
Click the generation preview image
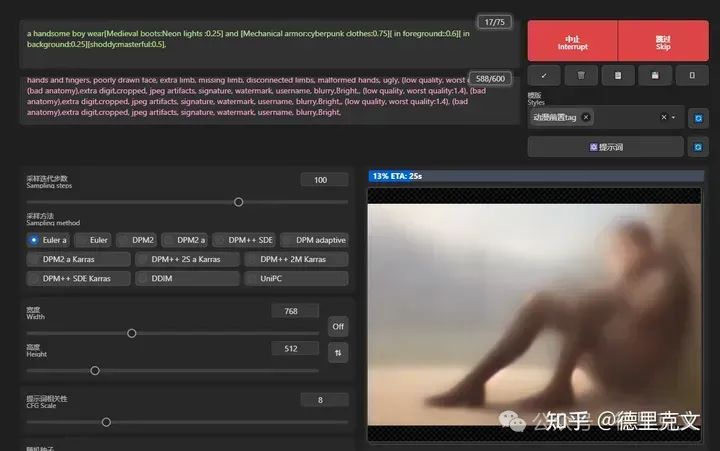click(x=534, y=314)
